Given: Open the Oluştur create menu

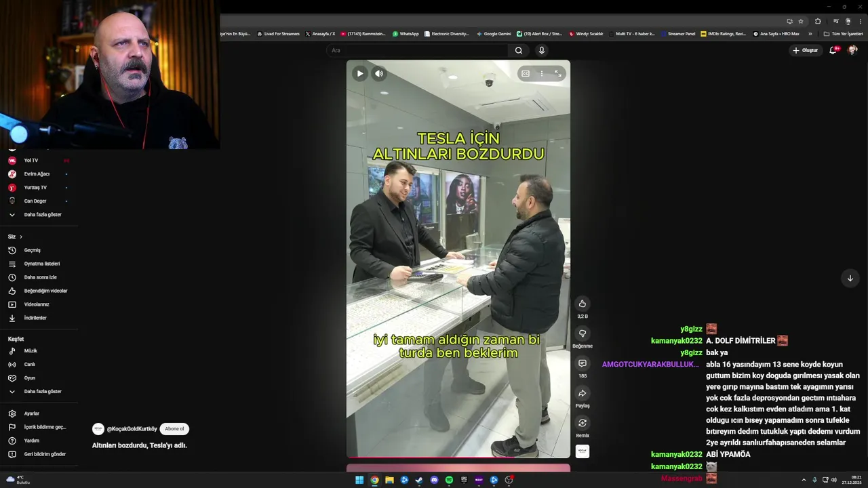Looking at the screenshot, I should point(805,50).
